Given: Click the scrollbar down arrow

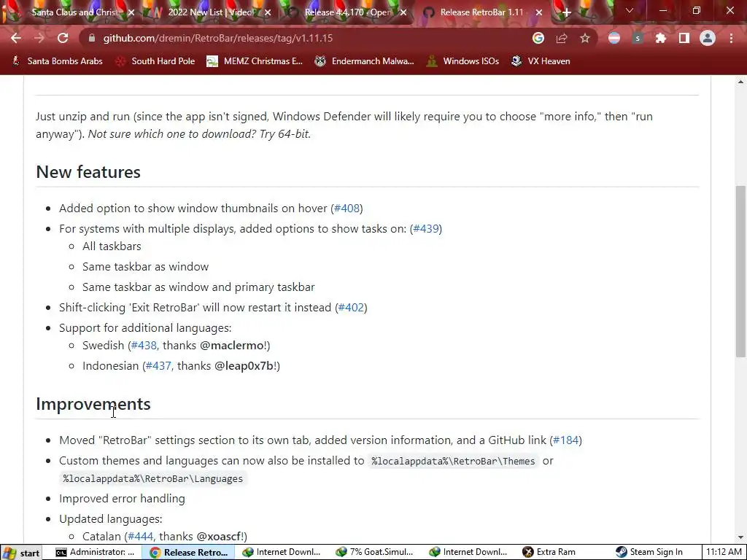Looking at the screenshot, I should [740, 537].
